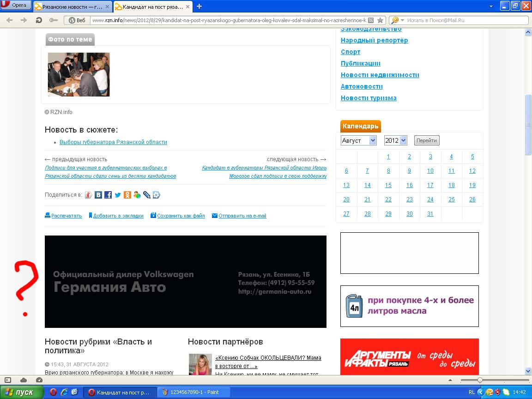Screen dimensions: 532x399
Task: Share via the Odnoklassniki icon
Action: point(127,195)
